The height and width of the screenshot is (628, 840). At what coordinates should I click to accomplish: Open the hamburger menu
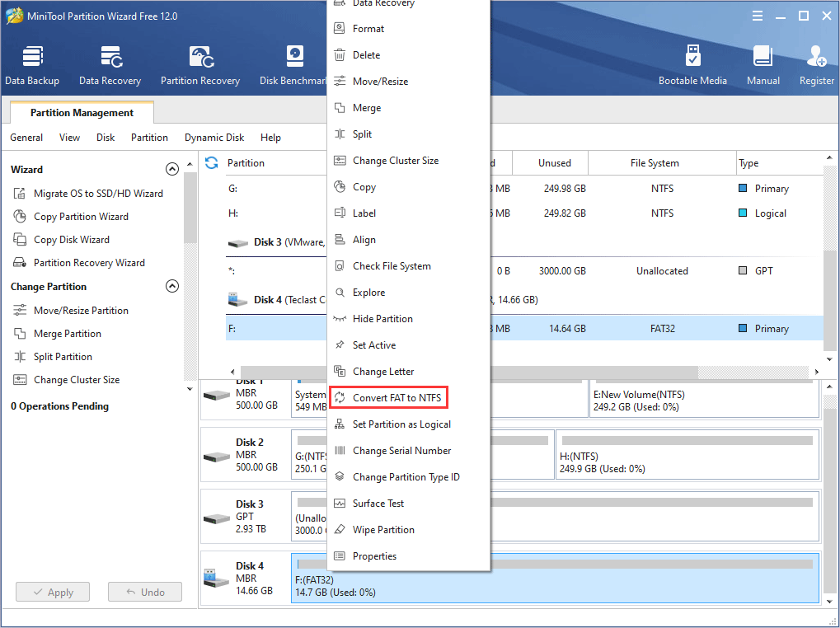tap(756, 15)
